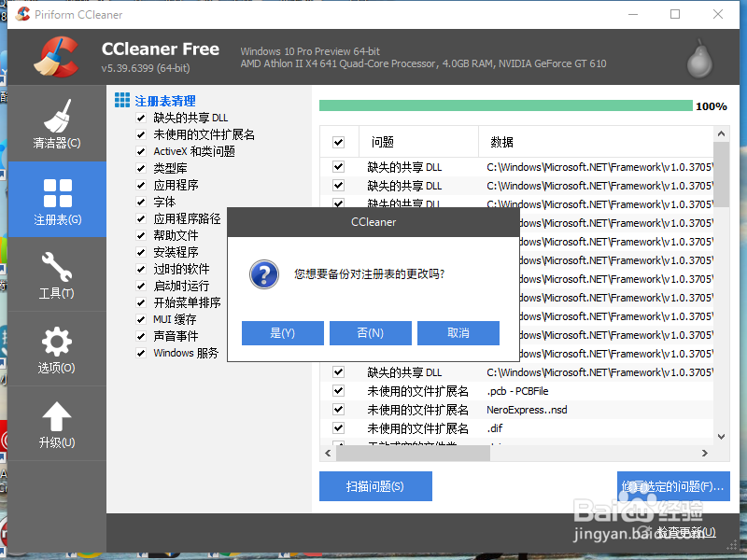Click the 检查更新(U) link

686,532
